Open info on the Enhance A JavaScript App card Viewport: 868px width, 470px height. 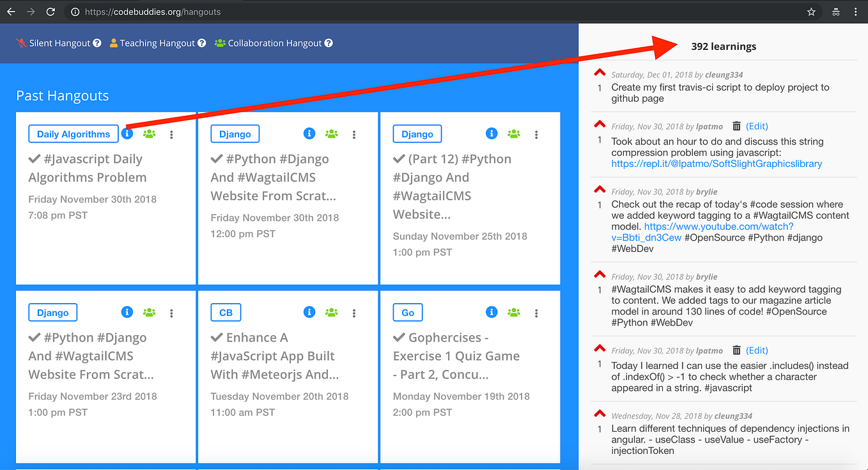click(x=309, y=312)
